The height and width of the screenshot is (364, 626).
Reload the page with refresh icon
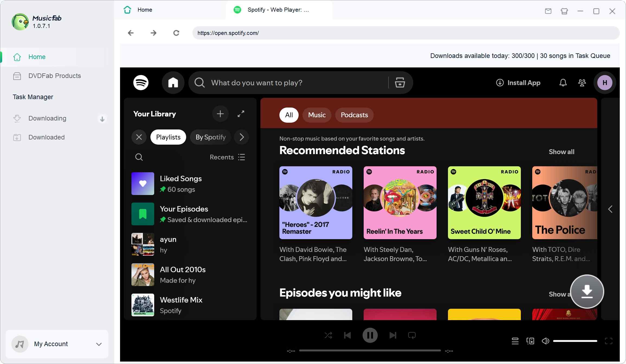pos(176,33)
